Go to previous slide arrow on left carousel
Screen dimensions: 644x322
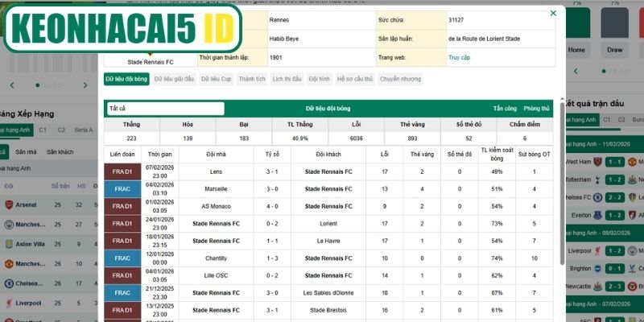pyautogui.click(x=12, y=85)
